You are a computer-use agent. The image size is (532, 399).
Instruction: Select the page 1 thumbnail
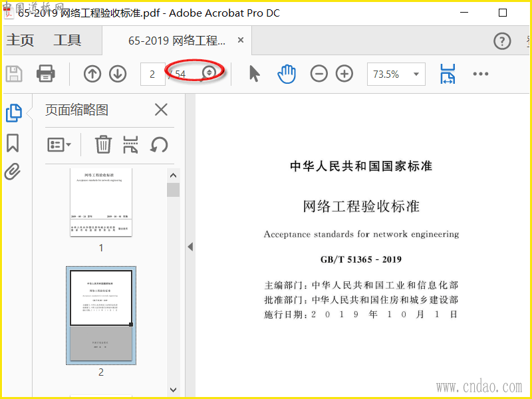(x=101, y=202)
